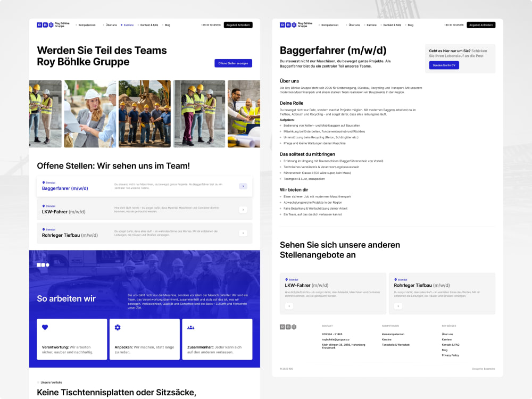532x399 pixels.
Task: Click Angebot Anfordern button on left page
Action: coord(238,25)
